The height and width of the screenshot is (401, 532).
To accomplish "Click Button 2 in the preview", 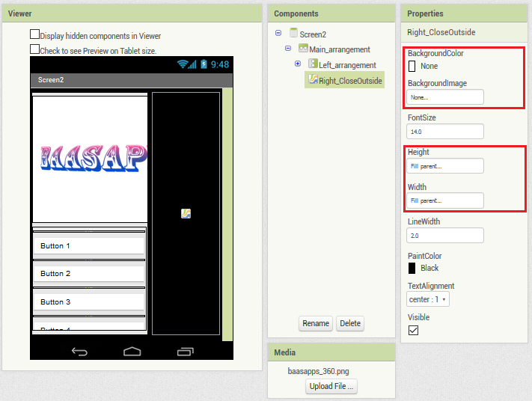I will tap(89, 273).
